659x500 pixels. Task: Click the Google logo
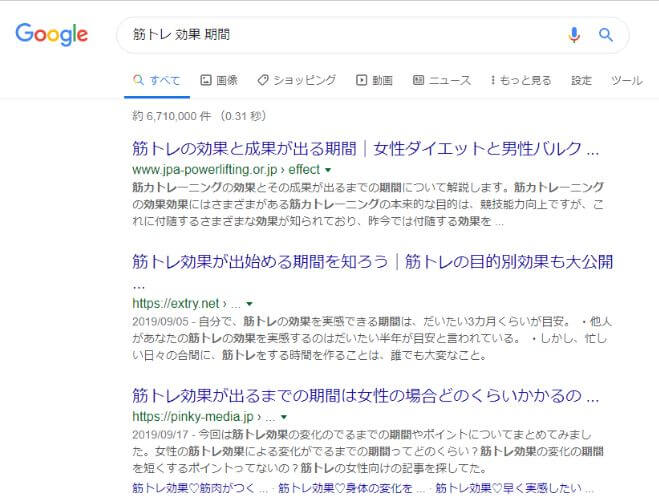click(x=52, y=34)
